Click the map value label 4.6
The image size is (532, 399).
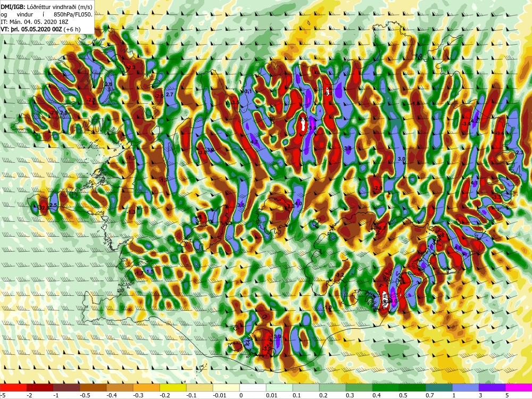[x=458, y=248]
